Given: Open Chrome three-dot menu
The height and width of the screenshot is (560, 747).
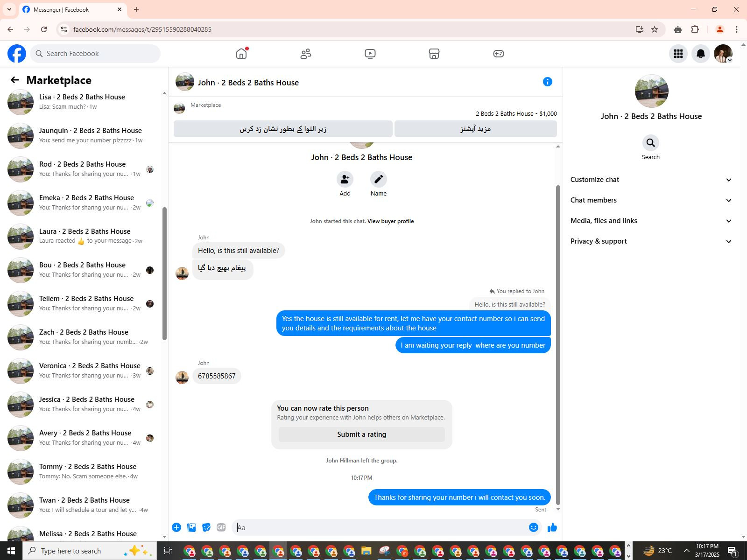Looking at the screenshot, I should coord(737,29).
